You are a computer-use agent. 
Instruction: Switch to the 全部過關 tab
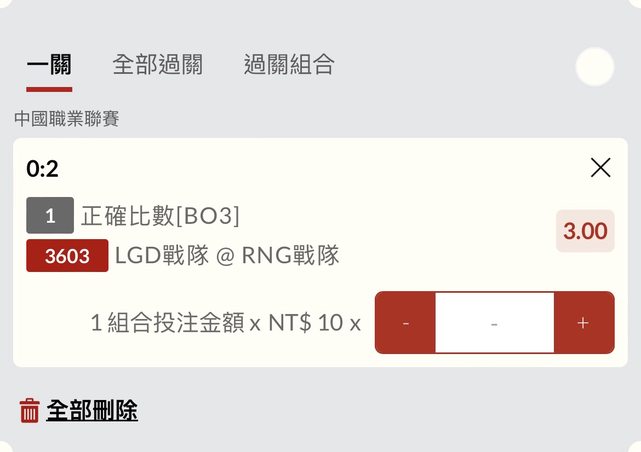[x=157, y=66]
